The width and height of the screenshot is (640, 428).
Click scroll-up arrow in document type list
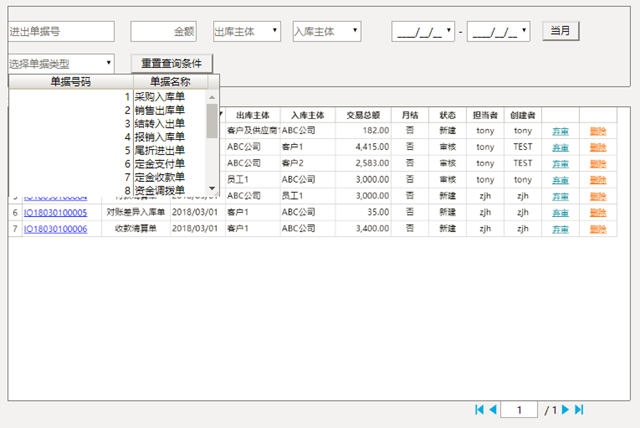click(212, 97)
